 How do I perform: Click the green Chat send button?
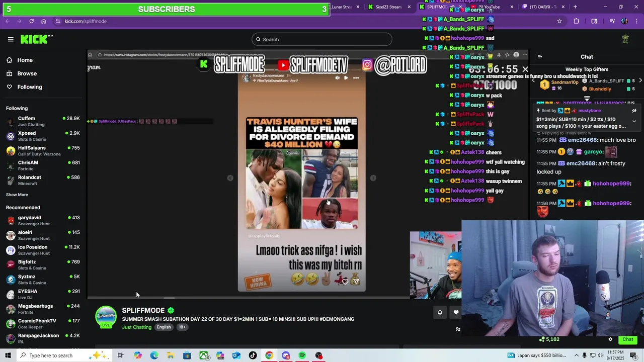628,339
